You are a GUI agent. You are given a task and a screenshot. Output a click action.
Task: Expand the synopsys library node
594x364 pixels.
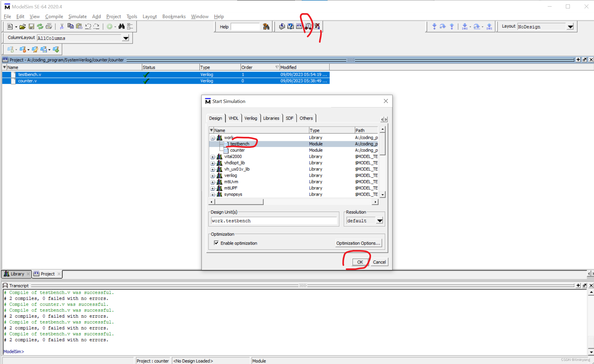coord(212,195)
